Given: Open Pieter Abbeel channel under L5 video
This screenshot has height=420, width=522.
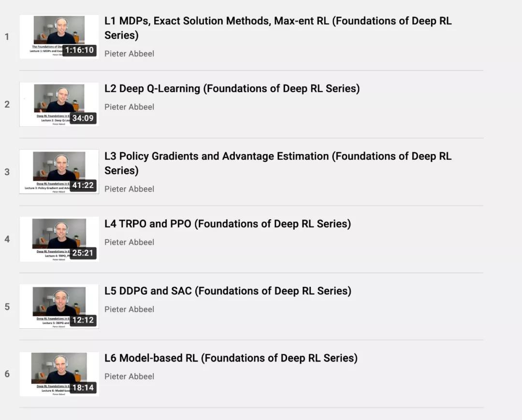Looking at the screenshot, I should pyautogui.click(x=129, y=309).
